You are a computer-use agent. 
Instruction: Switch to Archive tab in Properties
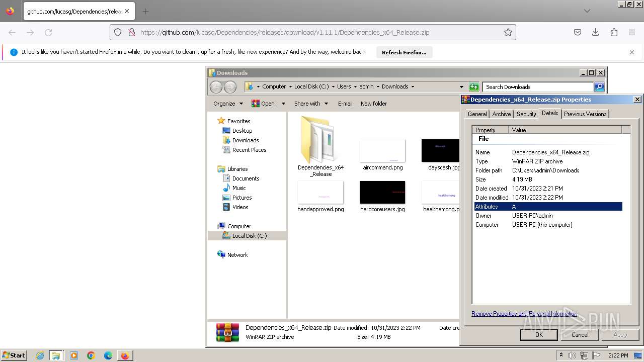click(501, 114)
